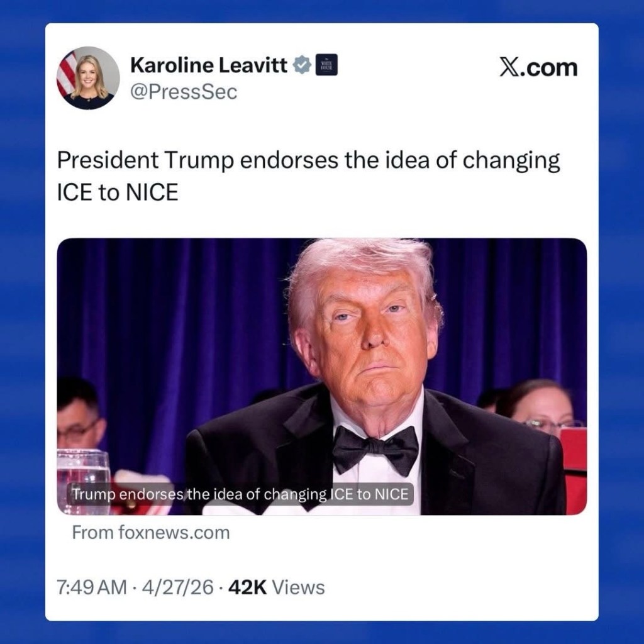Click the blue background outside the tweet card

tap(22, 322)
